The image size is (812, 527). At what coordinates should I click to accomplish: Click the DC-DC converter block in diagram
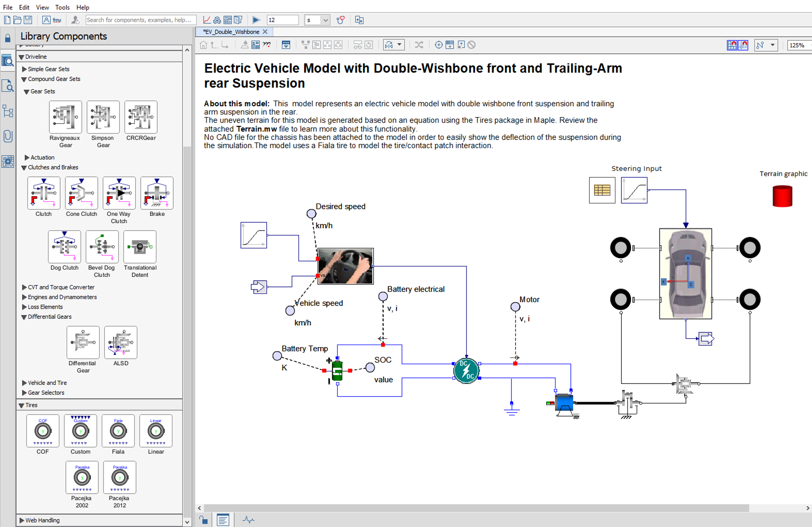[x=466, y=371]
